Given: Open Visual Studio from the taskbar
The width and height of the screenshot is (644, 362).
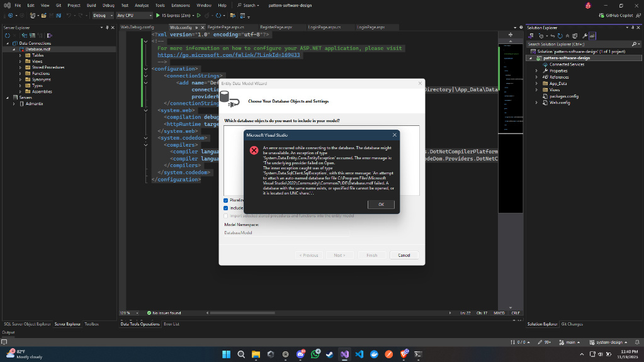Looking at the screenshot, I should 344,354.
